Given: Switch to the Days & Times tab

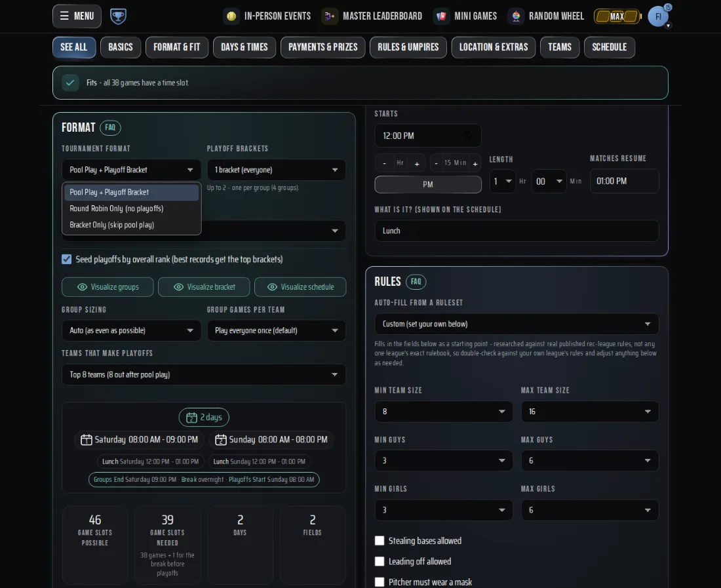Looking at the screenshot, I should pyautogui.click(x=244, y=47).
